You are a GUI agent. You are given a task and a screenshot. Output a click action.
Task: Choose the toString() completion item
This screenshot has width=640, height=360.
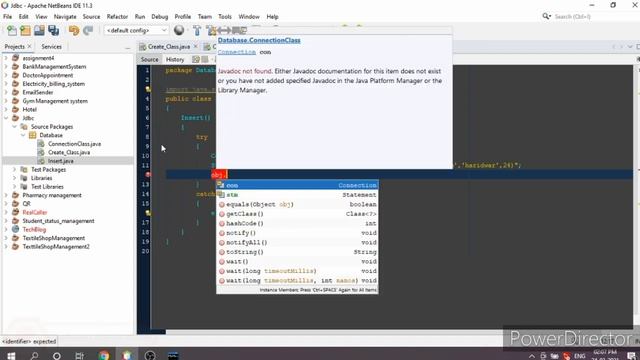[297, 252]
